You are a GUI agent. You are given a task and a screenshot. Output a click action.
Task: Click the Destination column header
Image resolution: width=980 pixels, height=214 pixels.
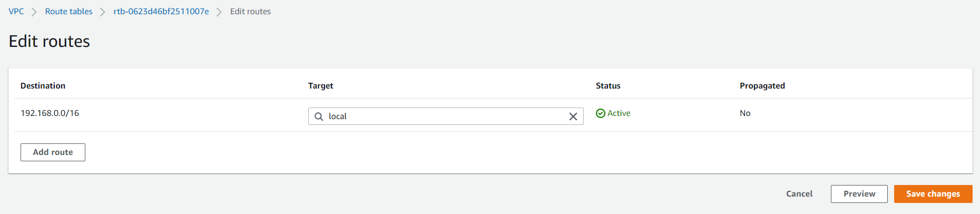point(43,86)
